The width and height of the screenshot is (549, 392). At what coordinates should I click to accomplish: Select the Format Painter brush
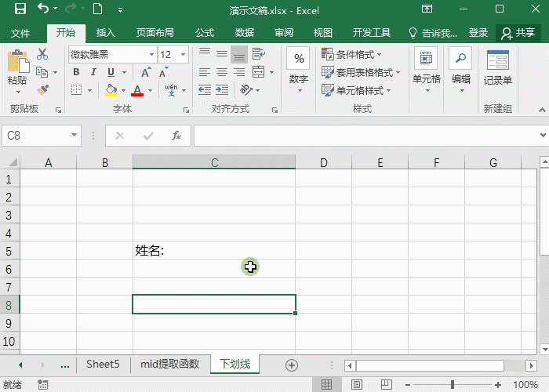point(42,90)
